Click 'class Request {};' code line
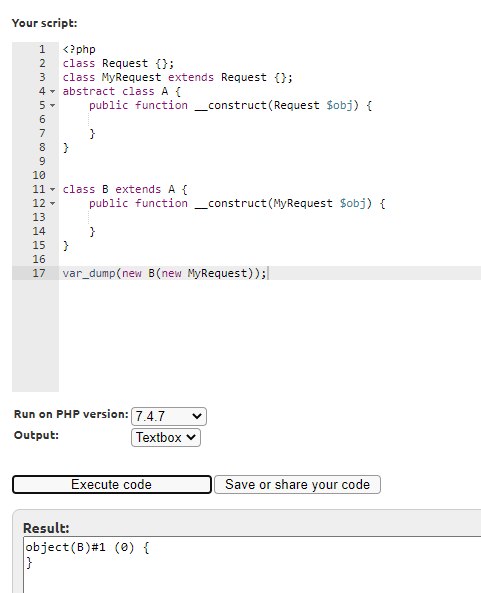 click(118, 63)
